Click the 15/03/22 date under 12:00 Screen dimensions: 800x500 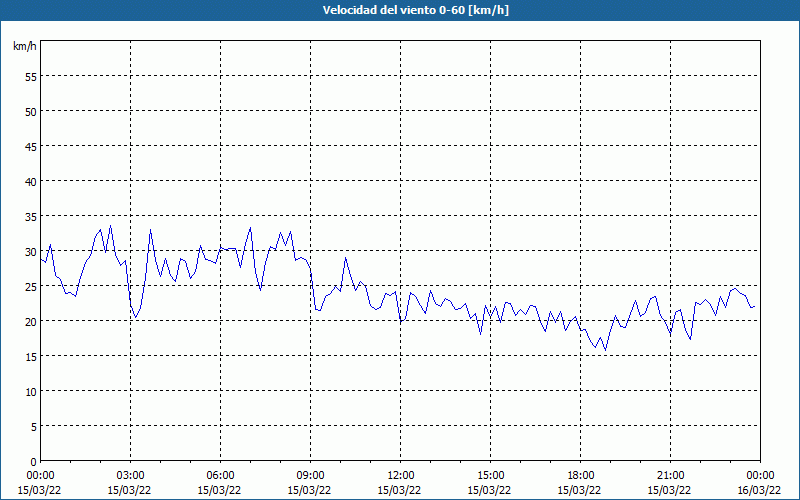[399, 490]
